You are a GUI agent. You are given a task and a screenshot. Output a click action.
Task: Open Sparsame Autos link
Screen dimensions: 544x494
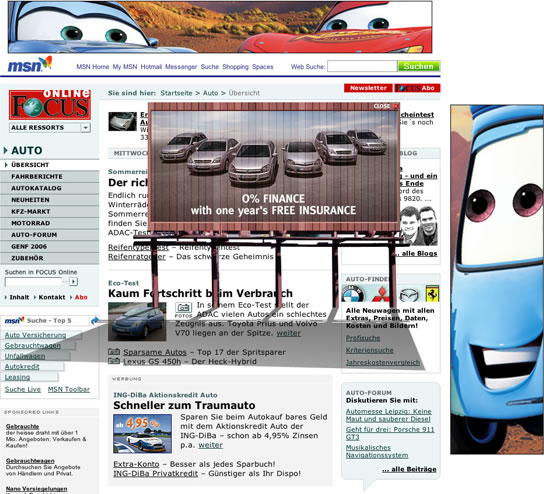[x=155, y=352]
